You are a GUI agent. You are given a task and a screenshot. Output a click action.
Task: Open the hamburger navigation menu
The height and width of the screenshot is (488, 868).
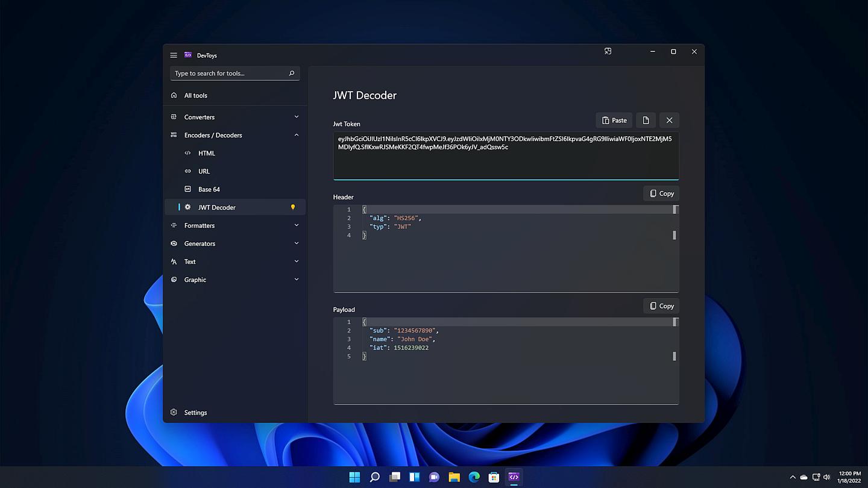[174, 55]
